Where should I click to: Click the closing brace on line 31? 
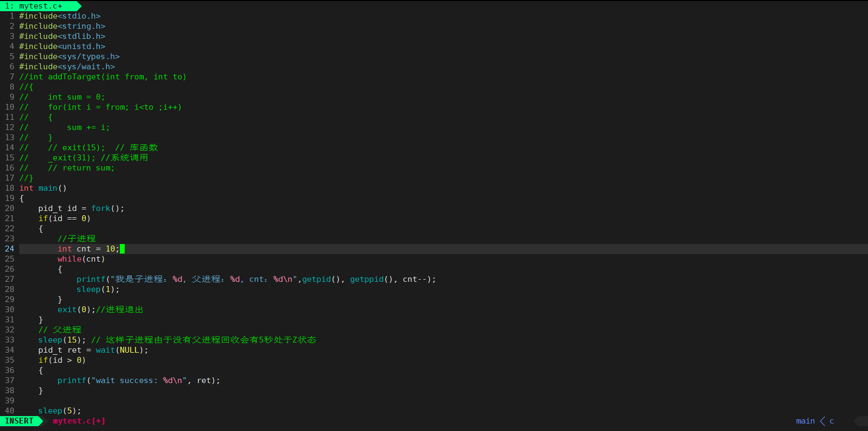point(40,320)
